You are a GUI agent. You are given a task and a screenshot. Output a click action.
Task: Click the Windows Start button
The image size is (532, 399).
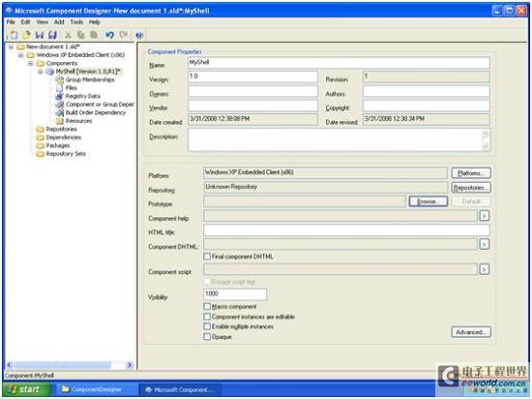26,389
